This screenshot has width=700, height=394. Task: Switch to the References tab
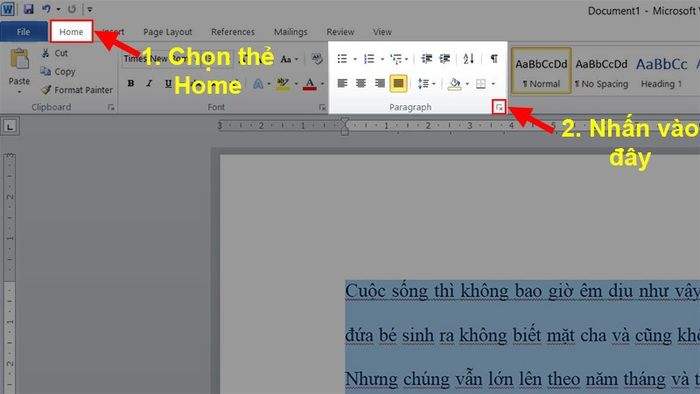(233, 32)
